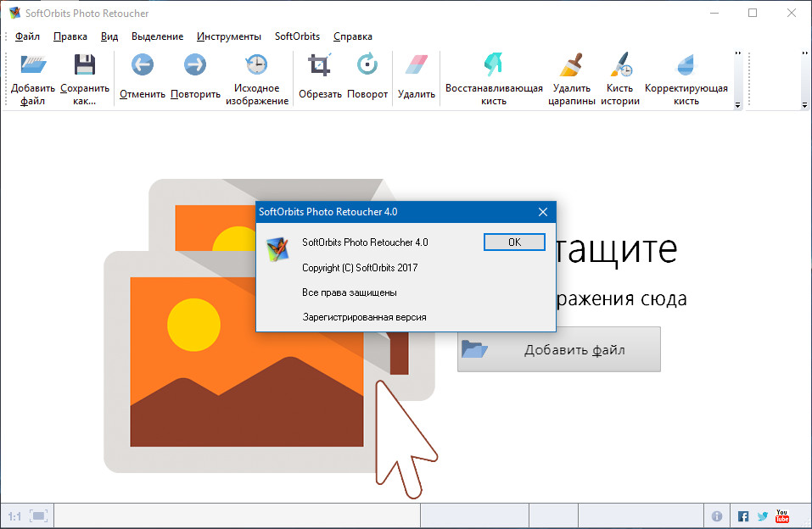Click the Добавить файл toolbar icon
The height and width of the screenshot is (529, 812).
click(33, 66)
